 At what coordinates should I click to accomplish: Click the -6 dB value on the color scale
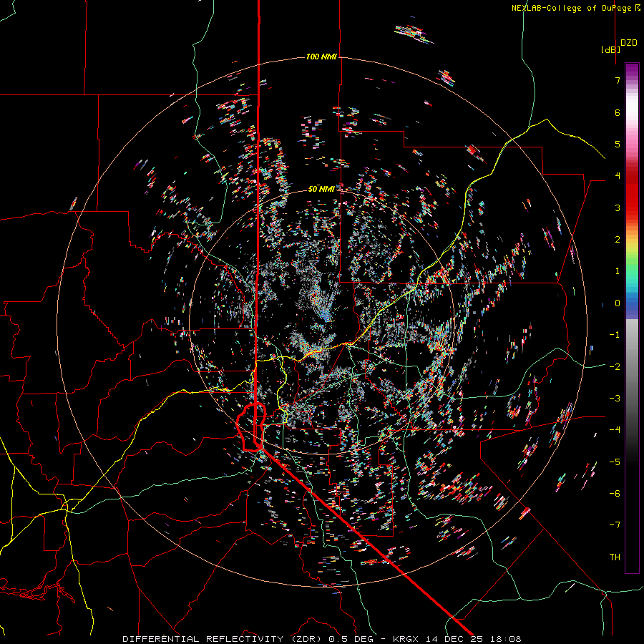pos(615,494)
